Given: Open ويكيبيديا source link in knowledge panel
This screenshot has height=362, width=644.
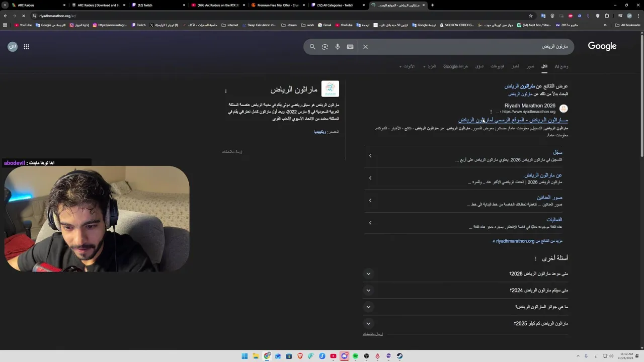Looking at the screenshot, I should pyautogui.click(x=320, y=132).
